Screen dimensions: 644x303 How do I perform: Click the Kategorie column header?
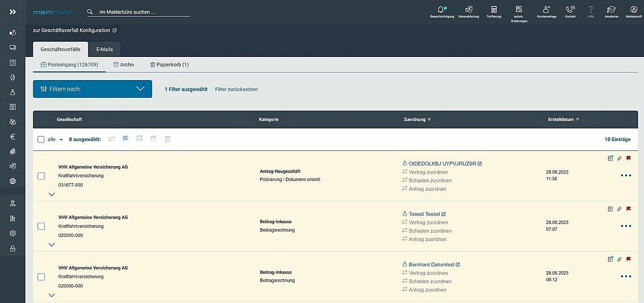click(269, 119)
